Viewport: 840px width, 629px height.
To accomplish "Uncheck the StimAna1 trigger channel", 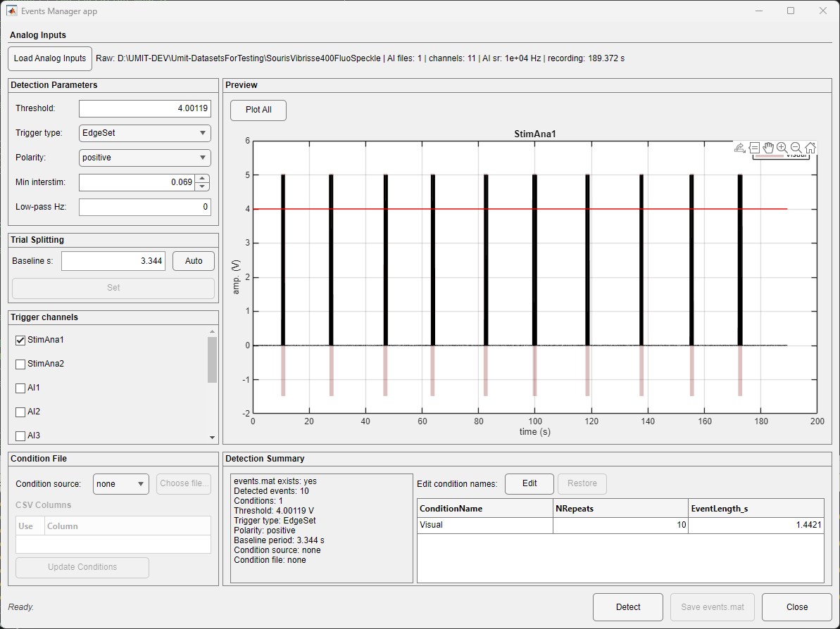I will click(x=20, y=340).
